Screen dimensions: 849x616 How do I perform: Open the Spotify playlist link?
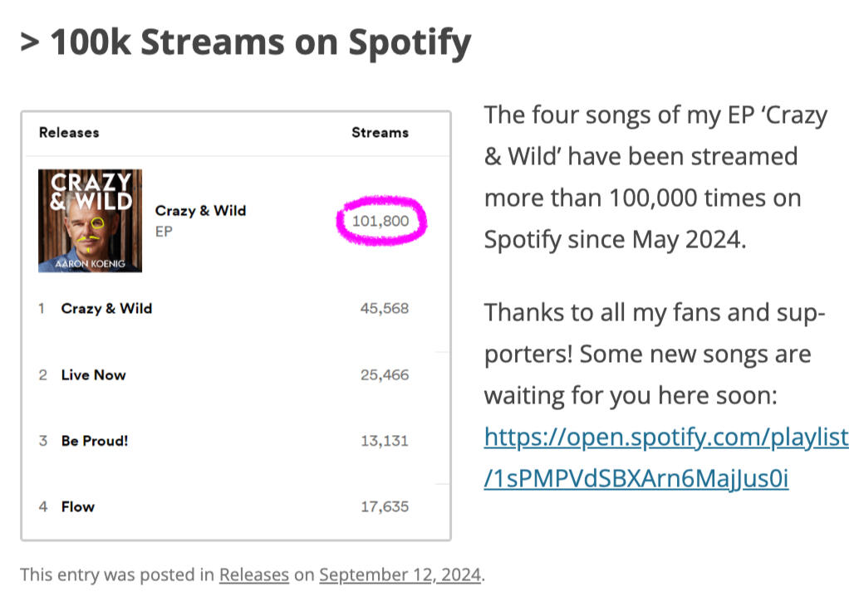pos(665,457)
